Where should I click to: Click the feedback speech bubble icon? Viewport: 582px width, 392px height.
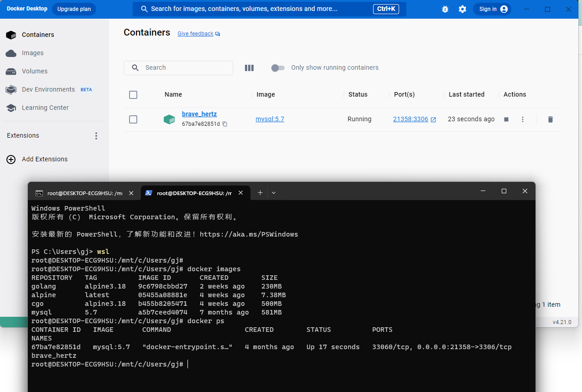tap(218, 34)
